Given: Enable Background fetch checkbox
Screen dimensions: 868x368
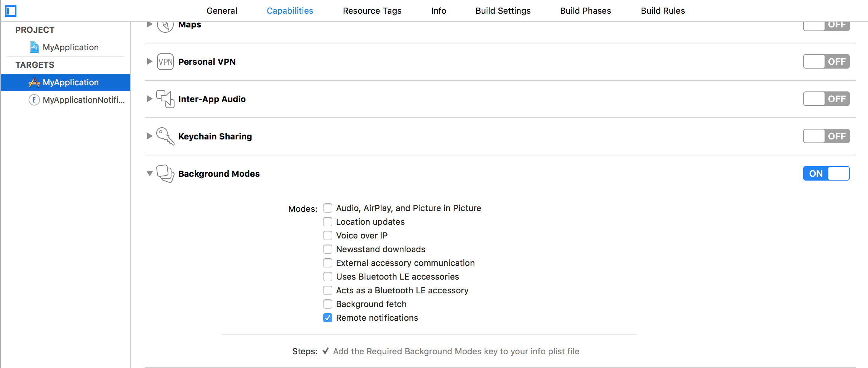Looking at the screenshot, I should coord(328,304).
